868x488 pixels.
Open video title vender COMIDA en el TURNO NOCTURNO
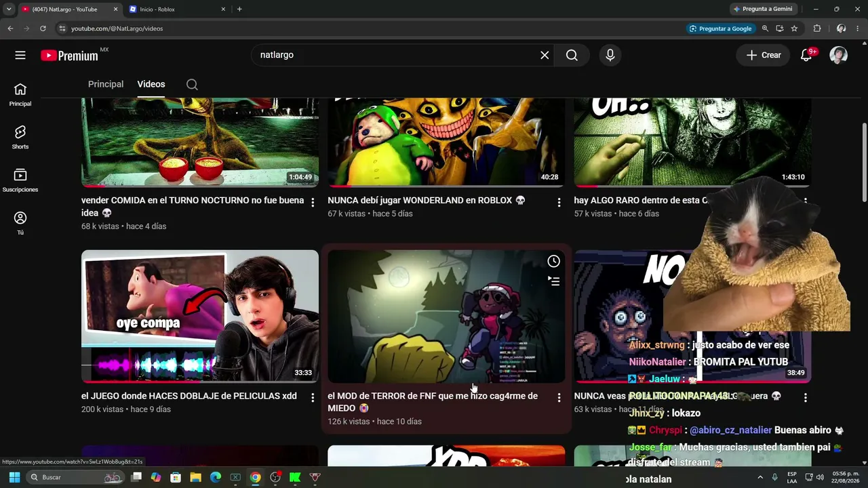point(193,207)
